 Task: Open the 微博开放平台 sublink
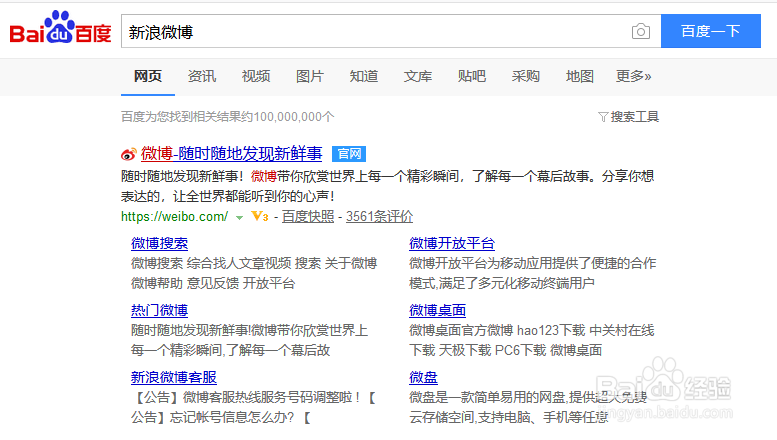452,243
